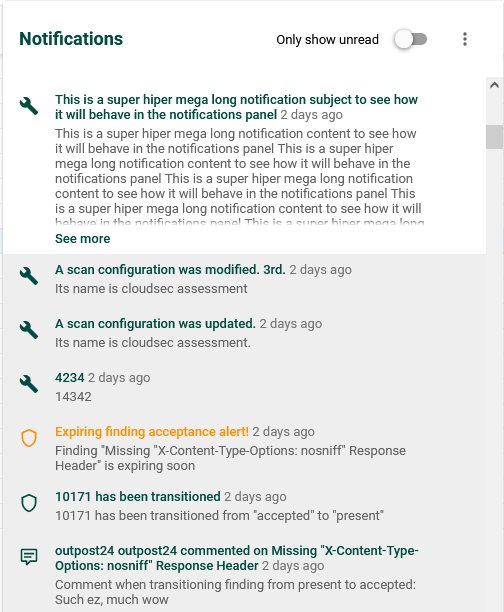
Task: Click the wrench icon beside scan configuration updated
Action: click(29, 330)
